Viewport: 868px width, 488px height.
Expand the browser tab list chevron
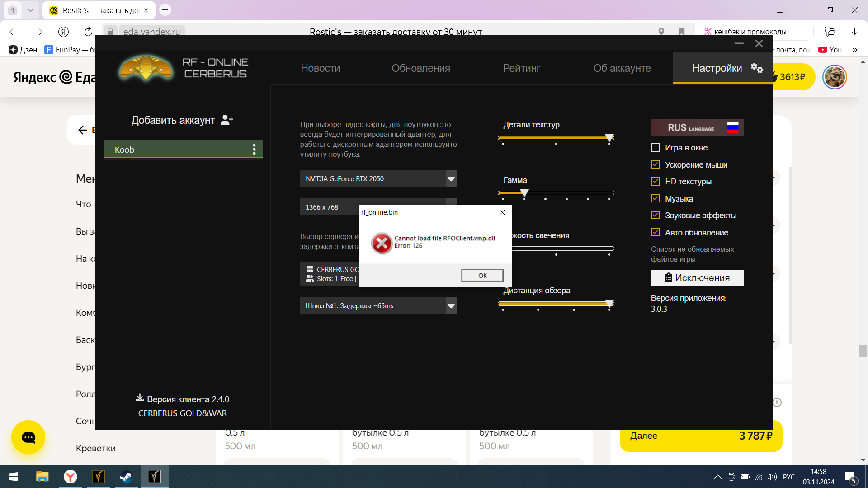pos(30,10)
